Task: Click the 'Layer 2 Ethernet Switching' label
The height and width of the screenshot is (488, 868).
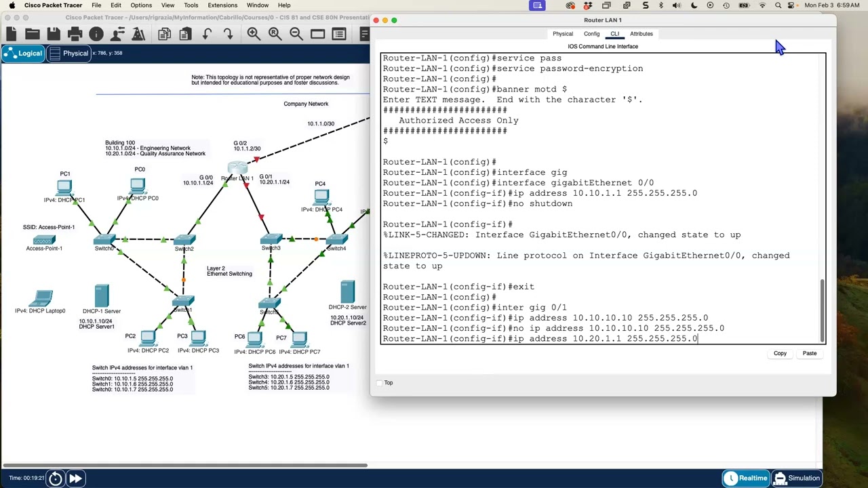Action: click(229, 271)
